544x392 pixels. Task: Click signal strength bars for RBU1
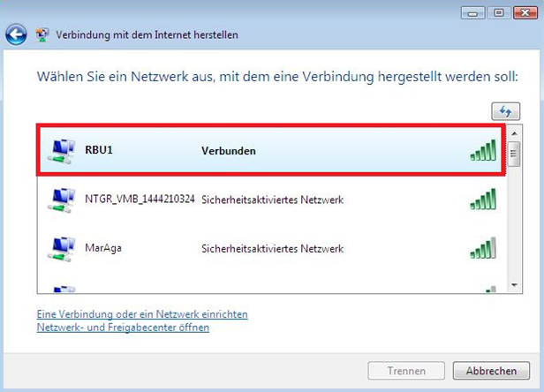(x=483, y=150)
